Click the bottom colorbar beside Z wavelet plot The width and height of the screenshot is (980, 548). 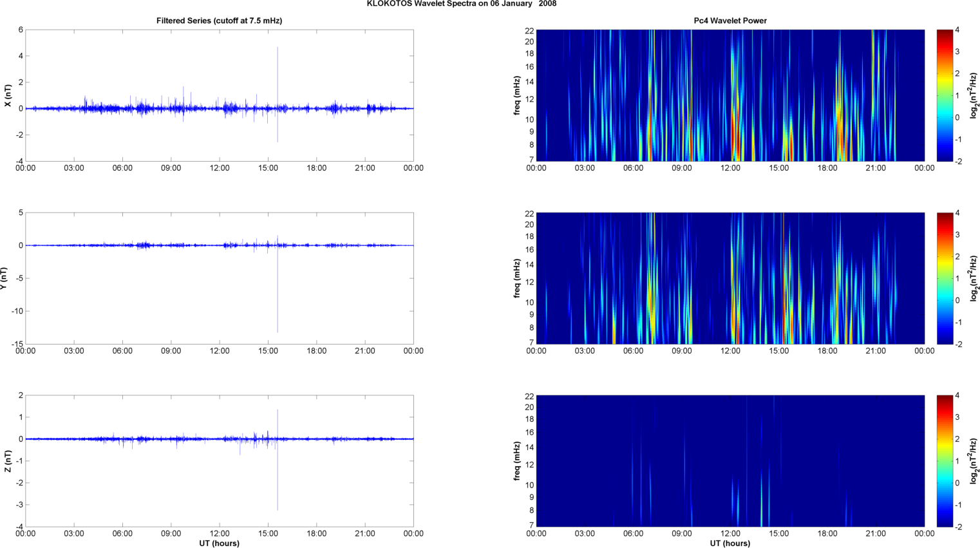pos(944,461)
